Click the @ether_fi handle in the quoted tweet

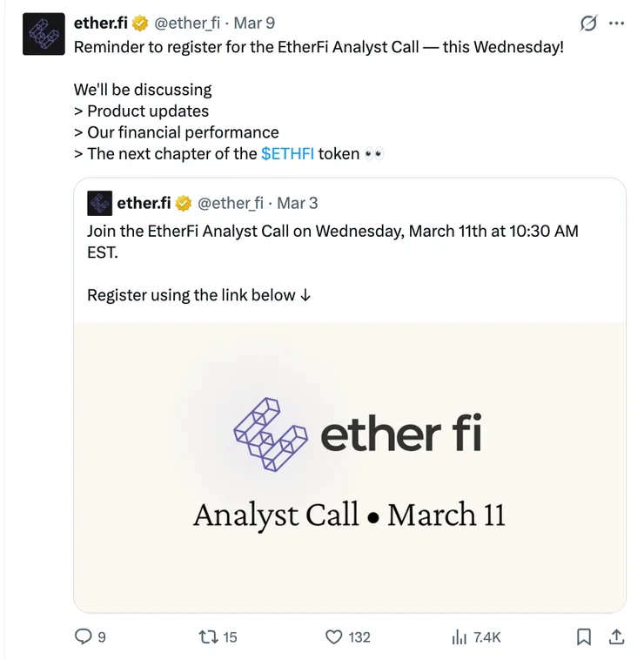pos(231,204)
